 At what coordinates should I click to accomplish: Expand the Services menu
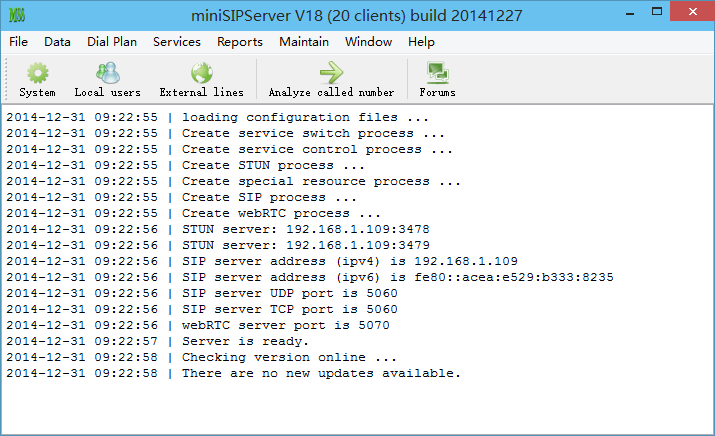tap(176, 42)
